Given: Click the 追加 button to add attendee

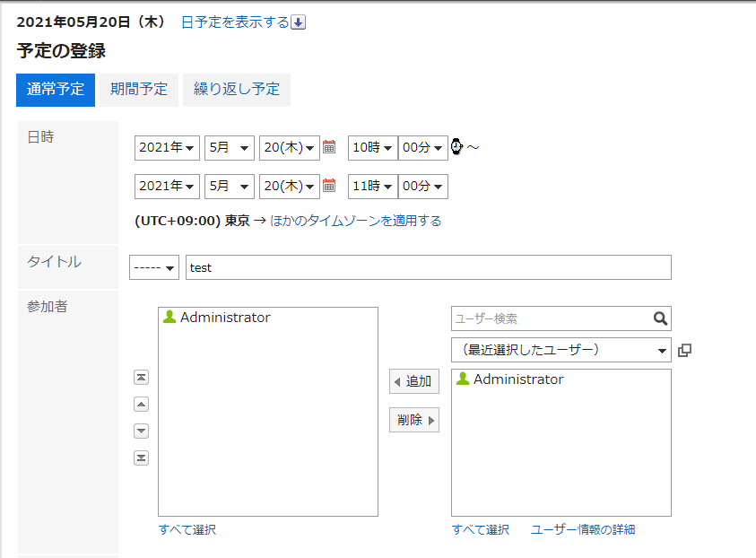Looking at the screenshot, I should (413, 381).
